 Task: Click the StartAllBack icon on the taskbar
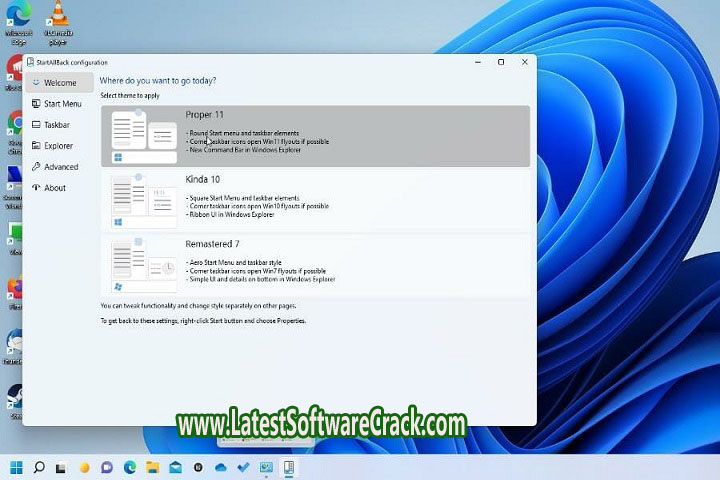click(289, 467)
